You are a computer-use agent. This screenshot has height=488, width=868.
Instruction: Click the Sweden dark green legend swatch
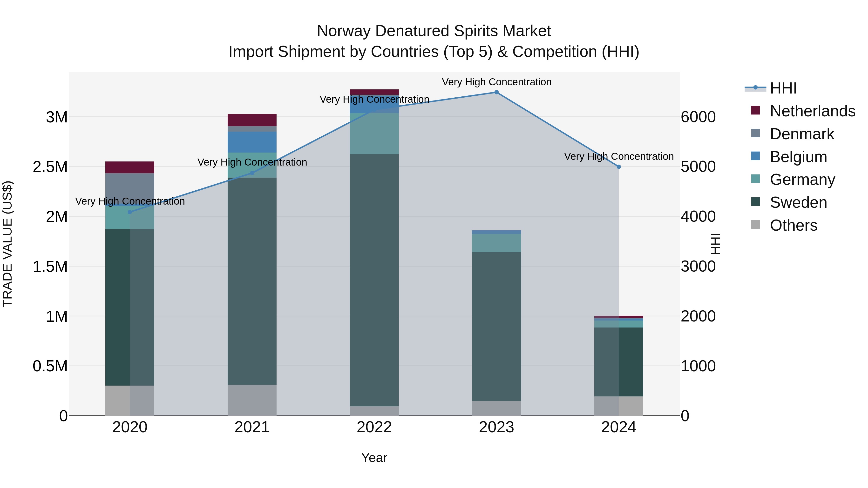(755, 202)
